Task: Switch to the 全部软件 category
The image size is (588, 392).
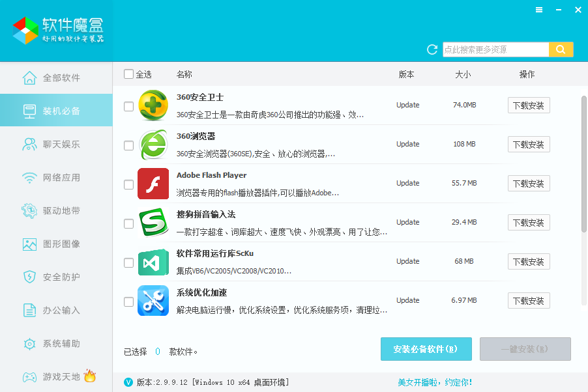Action: [56, 78]
